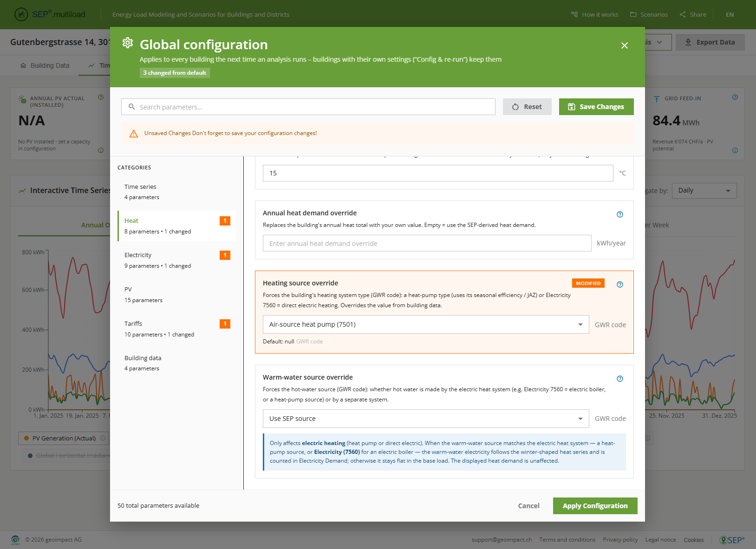Switch to the Building Data tab
Viewport: 756px width, 549px height.
[x=45, y=65]
